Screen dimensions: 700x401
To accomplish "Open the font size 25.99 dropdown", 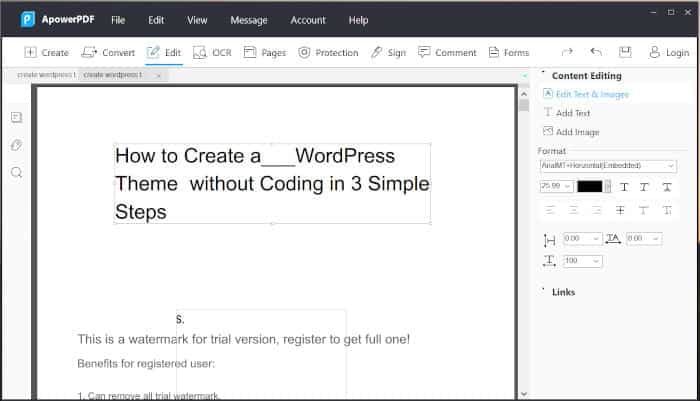I will click(555, 187).
